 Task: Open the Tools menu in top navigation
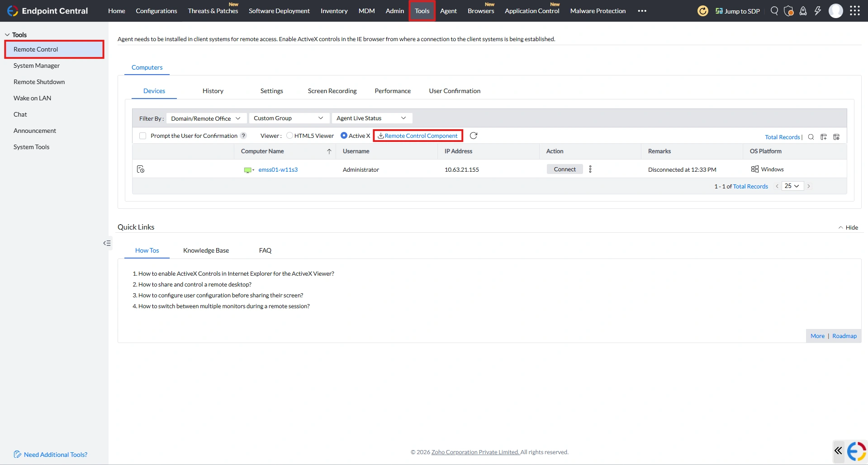click(x=422, y=11)
